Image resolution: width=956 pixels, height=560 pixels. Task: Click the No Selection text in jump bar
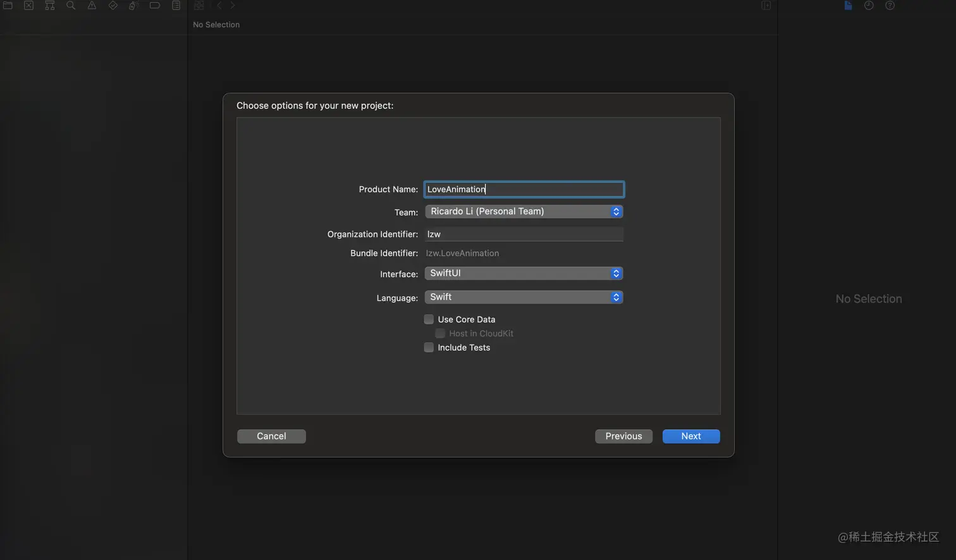216,25
